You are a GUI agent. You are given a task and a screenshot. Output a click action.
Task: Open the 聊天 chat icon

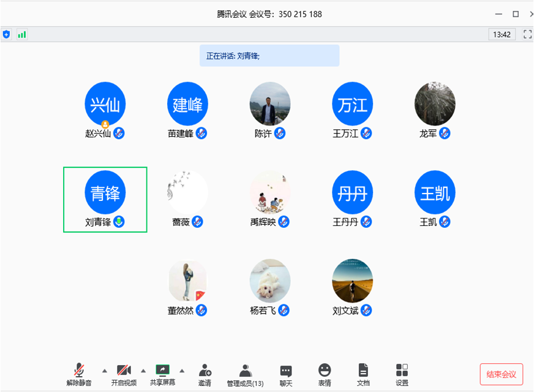[286, 371]
